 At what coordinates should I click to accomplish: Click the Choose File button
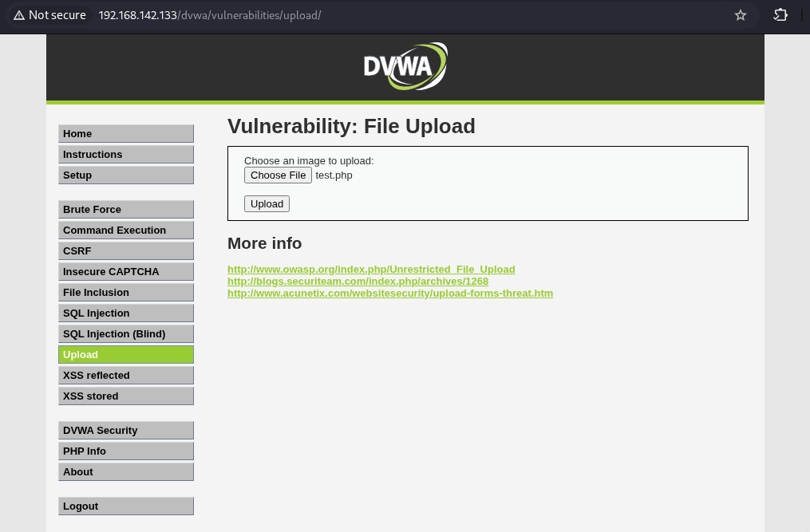(x=278, y=175)
